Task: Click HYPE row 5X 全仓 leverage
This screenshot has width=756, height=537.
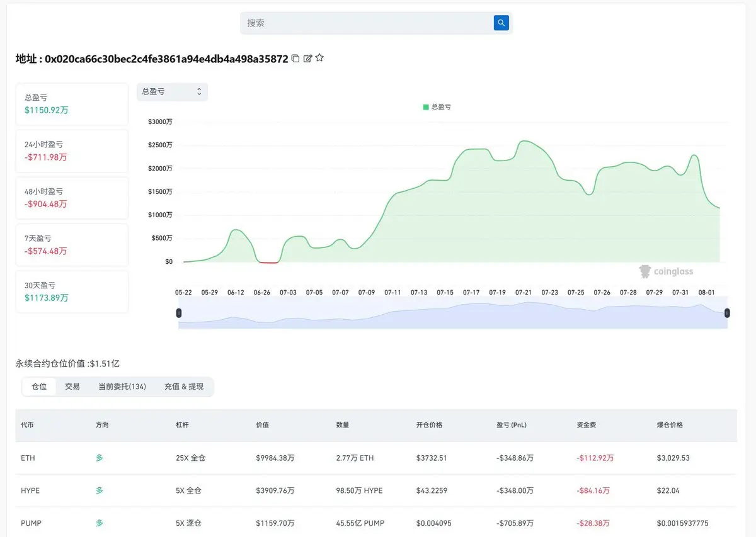Action: pos(188,490)
